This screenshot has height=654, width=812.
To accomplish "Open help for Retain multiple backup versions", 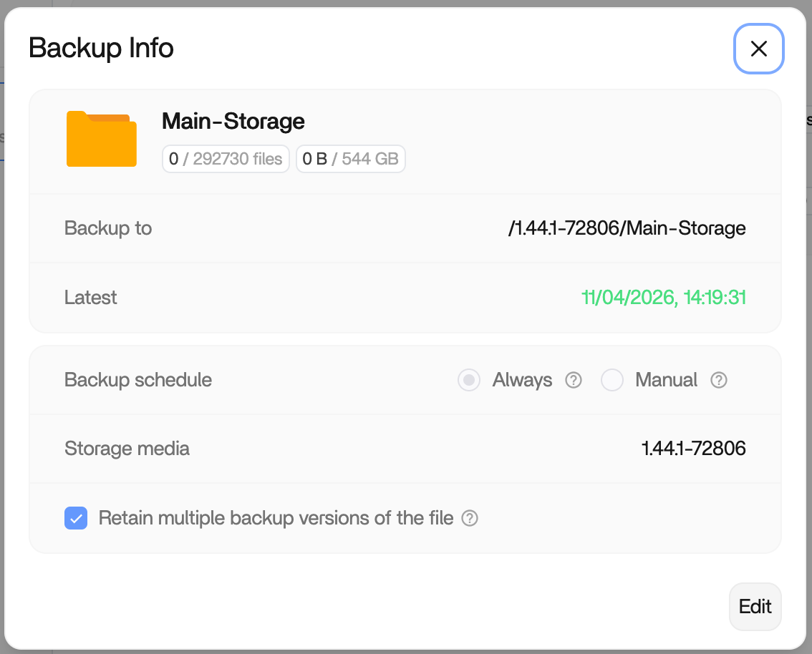I will (x=470, y=518).
